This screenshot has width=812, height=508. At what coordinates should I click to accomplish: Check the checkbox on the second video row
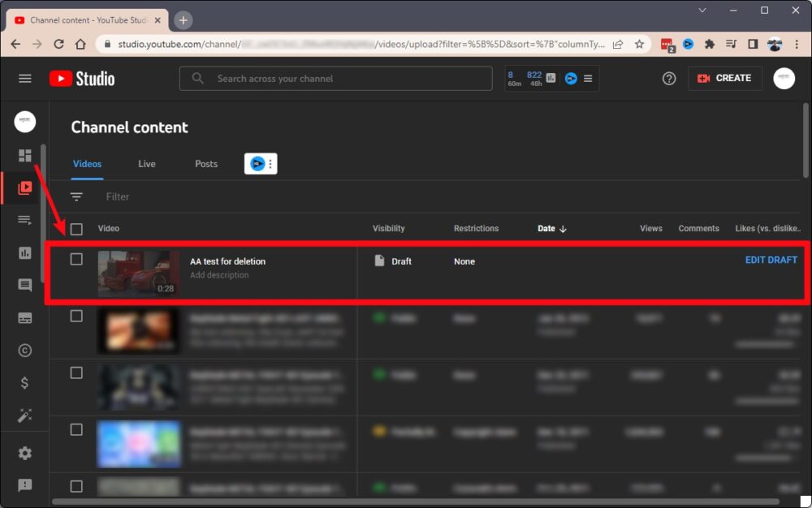click(x=76, y=316)
